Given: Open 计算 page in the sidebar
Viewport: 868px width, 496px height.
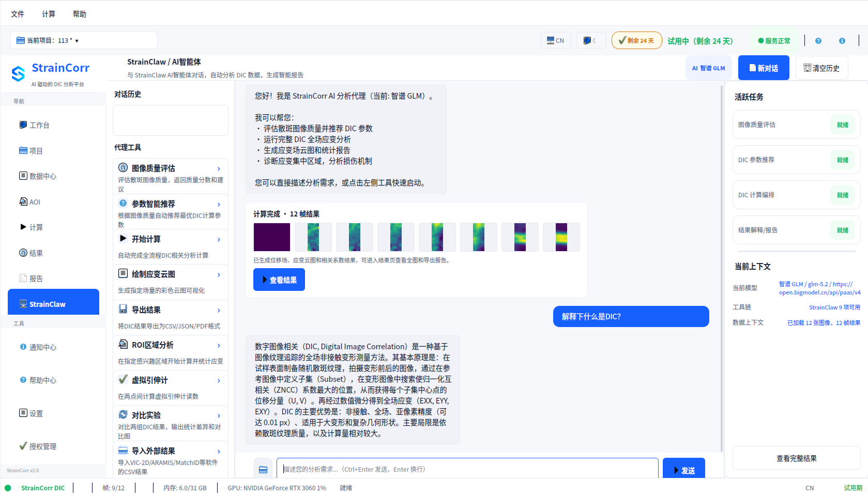Looking at the screenshot, I should (53, 227).
